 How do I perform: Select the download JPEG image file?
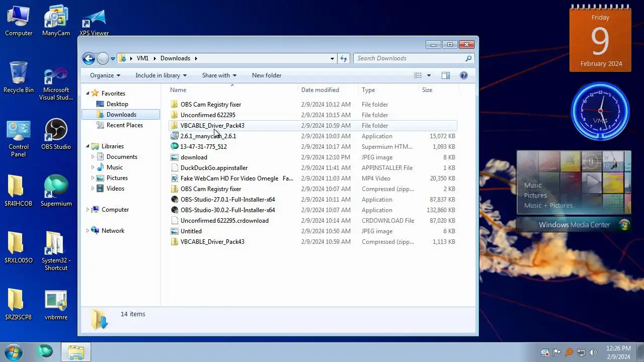312,157
